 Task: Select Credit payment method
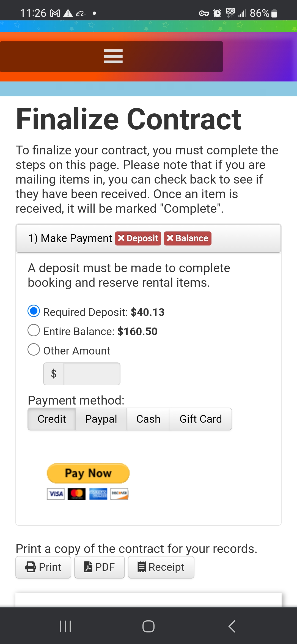point(52,419)
